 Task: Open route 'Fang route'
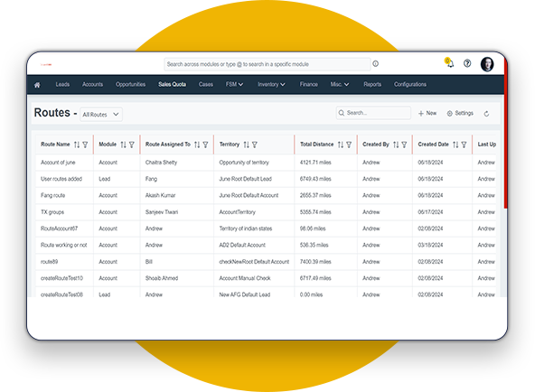pos(52,195)
